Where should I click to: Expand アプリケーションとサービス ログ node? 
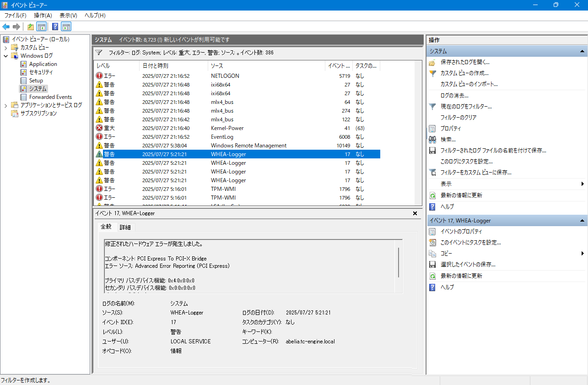coord(5,105)
